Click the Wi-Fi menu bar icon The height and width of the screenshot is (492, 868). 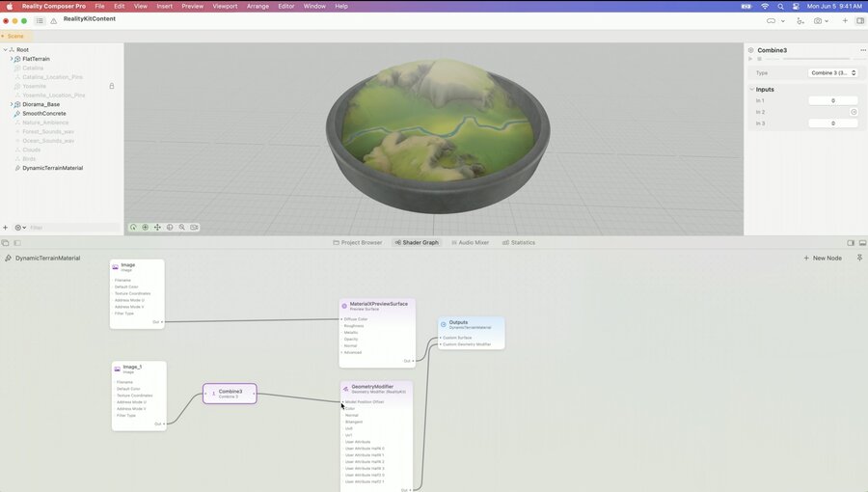pos(765,6)
